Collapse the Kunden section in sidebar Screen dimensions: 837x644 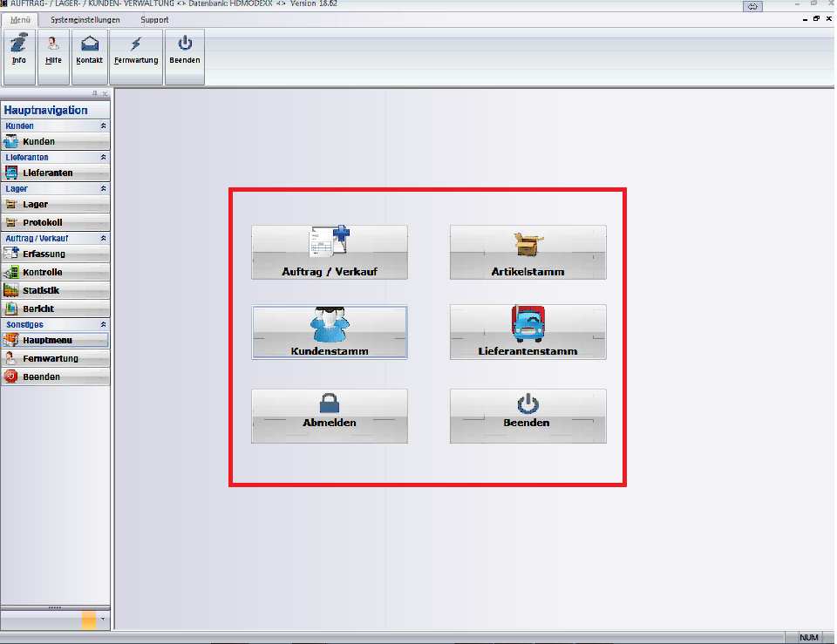103,126
